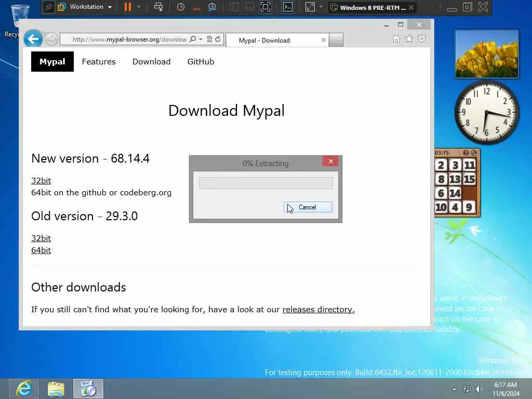
Task: Move puzzle tile 14 in gadget
Action: 455,193
